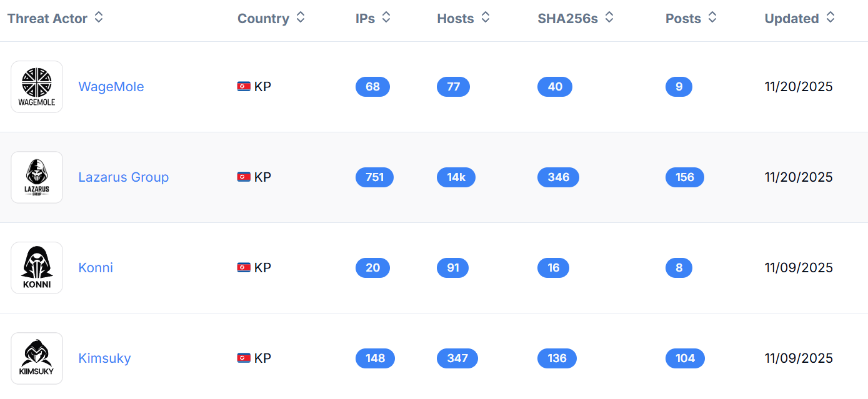The height and width of the screenshot is (399, 868).
Task: Select the Kimsuky name link
Action: click(x=104, y=358)
